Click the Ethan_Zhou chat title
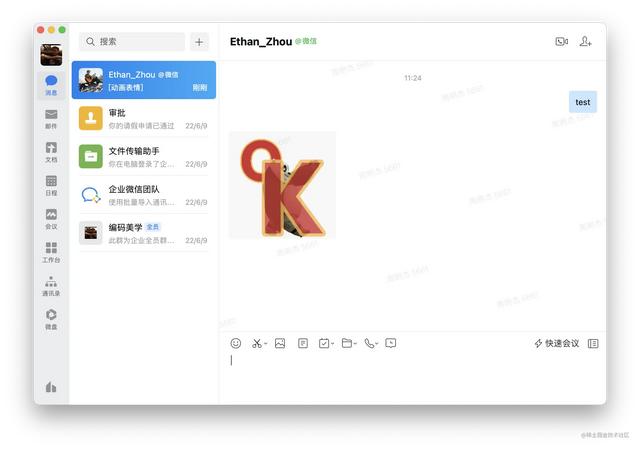640x449 pixels. coord(261,42)
